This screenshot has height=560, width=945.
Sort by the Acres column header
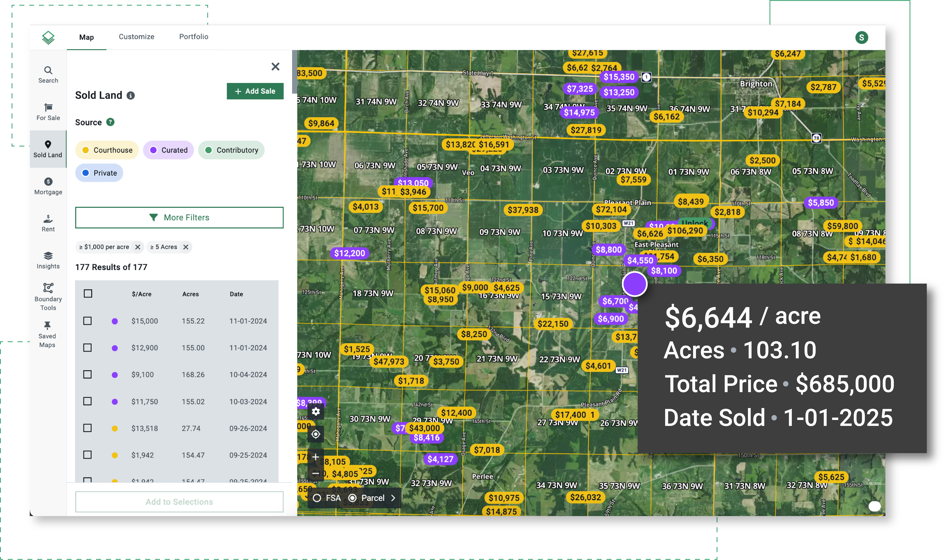[x=190, y=294]
